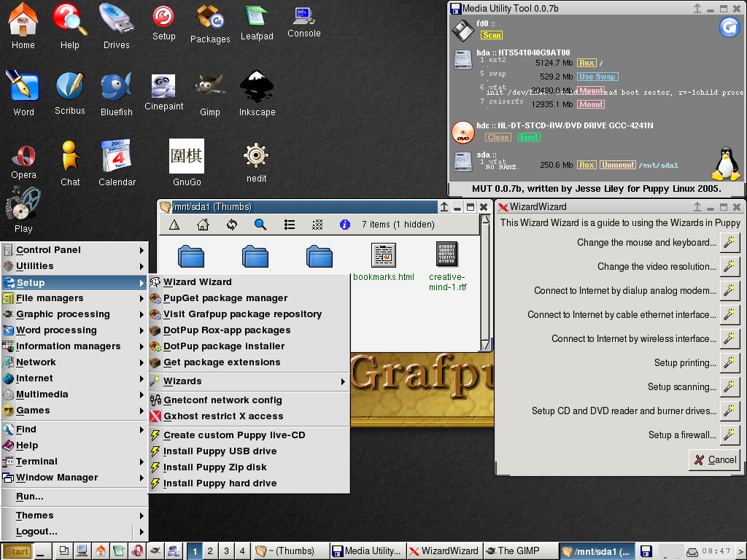The height and width of the screenshot is (560, 747).
Task: Expand the Multimedia submenu
Action: tap(75, 394)
